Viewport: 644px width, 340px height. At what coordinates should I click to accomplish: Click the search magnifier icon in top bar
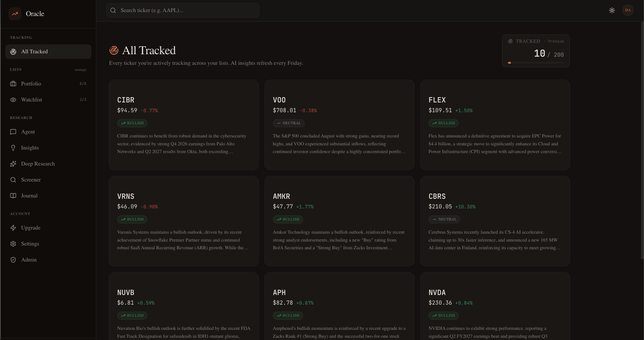click(113, 10)
